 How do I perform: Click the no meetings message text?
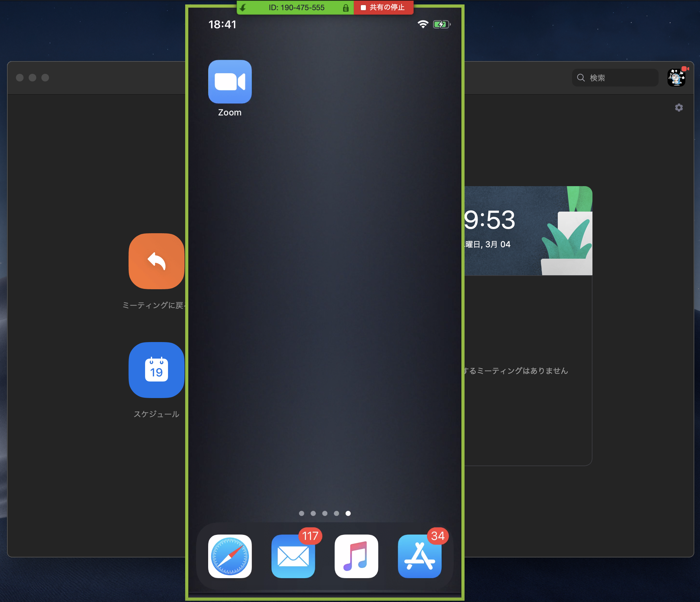(515, 371)
